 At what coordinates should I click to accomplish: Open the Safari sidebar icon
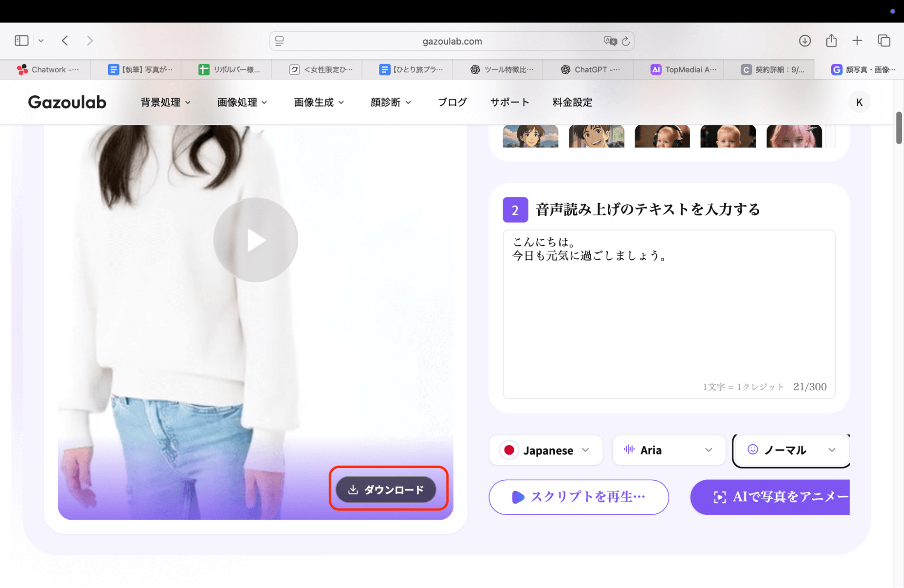[21, 40]
